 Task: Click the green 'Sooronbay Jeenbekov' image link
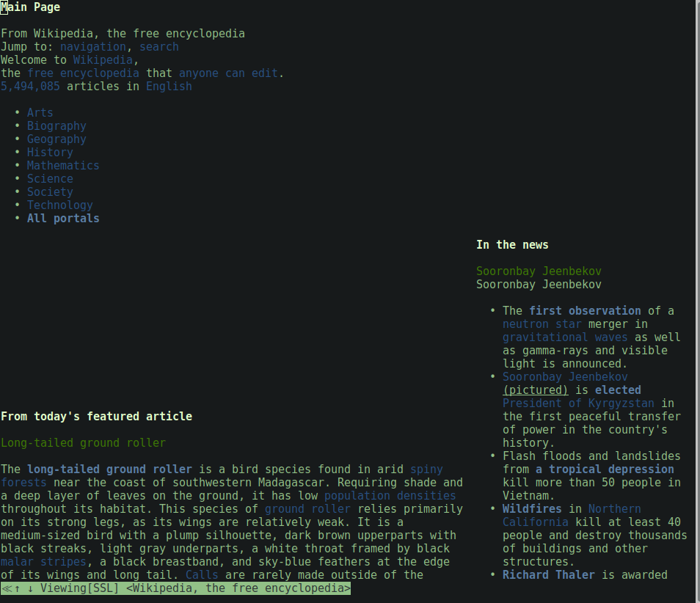(x=539, y=271)
